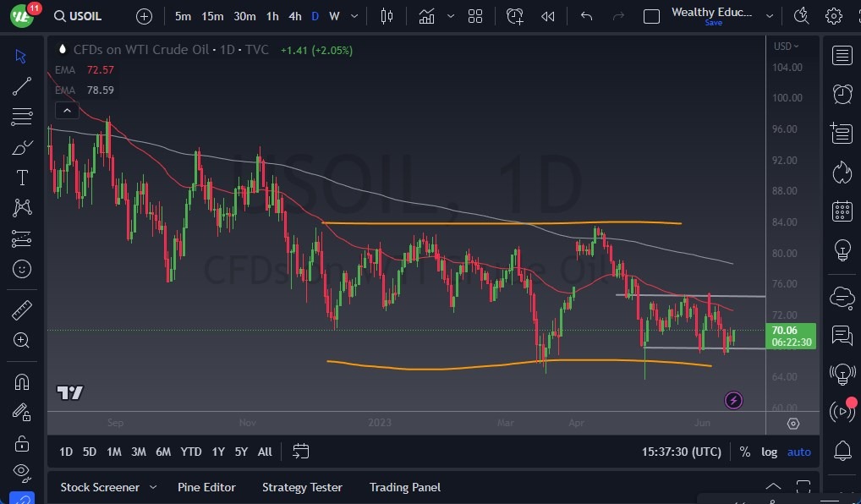861x504 pixels.
Task: Open the notifications bell
Action: coord(842,451)
